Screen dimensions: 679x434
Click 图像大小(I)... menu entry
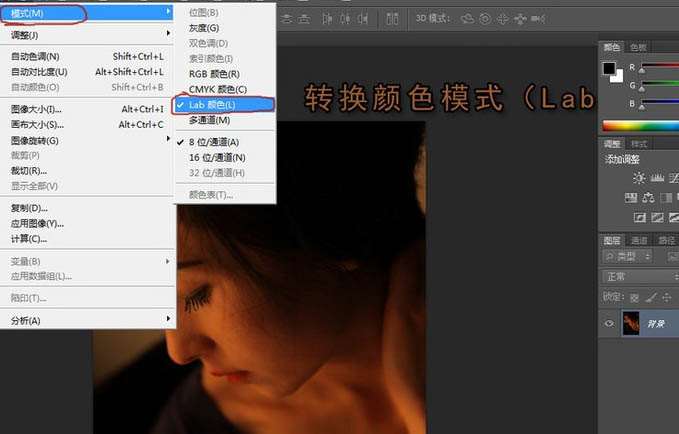point(36,109)
